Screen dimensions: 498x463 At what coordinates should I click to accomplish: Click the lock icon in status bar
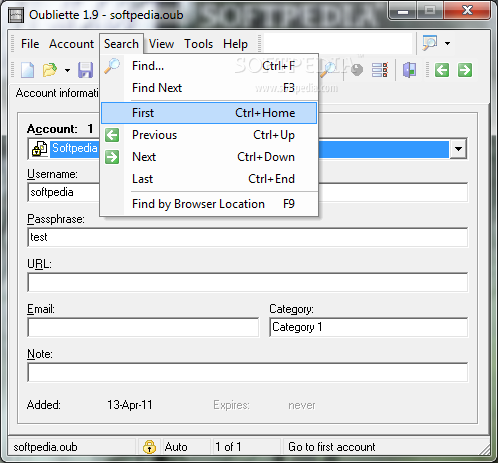[149, 447]
